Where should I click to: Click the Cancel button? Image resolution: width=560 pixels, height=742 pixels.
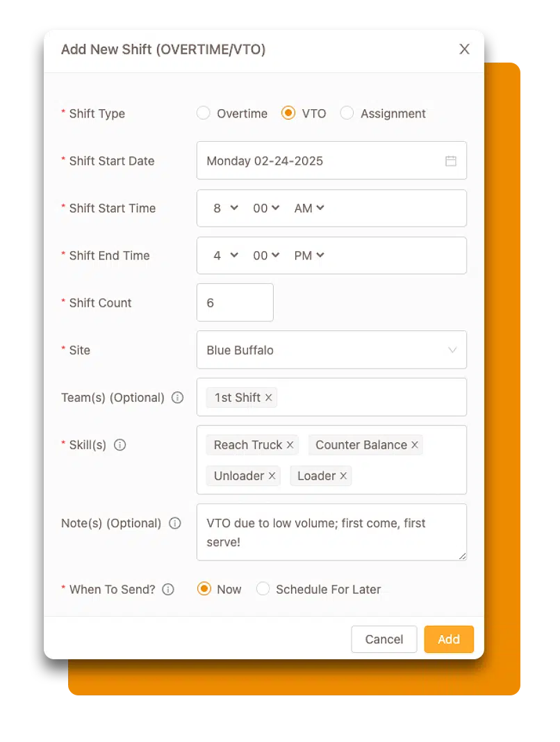pos(384,639)
